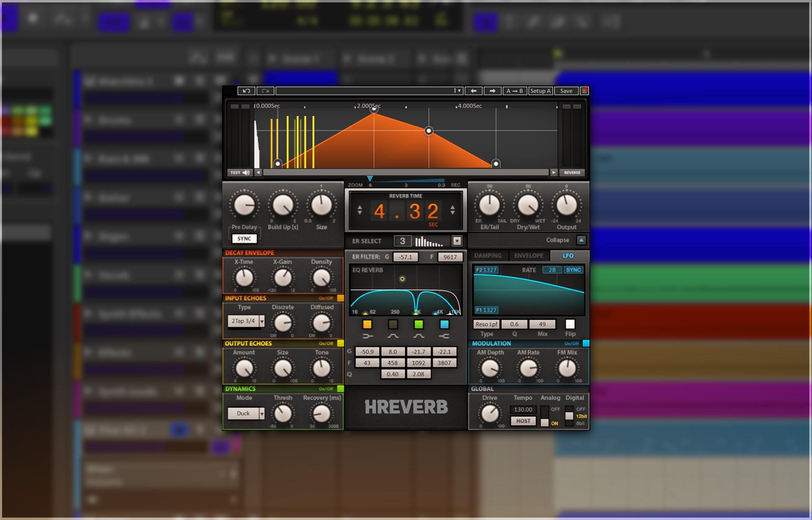Viewport: 812px width, 520px height.
Task: Click the Setup A button
Action: [540, 91]
